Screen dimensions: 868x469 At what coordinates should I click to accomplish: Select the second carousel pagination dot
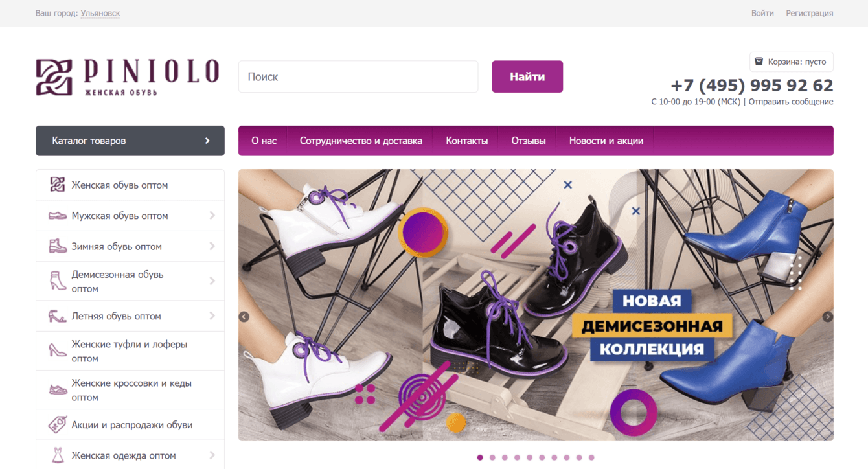click(492, 457)
